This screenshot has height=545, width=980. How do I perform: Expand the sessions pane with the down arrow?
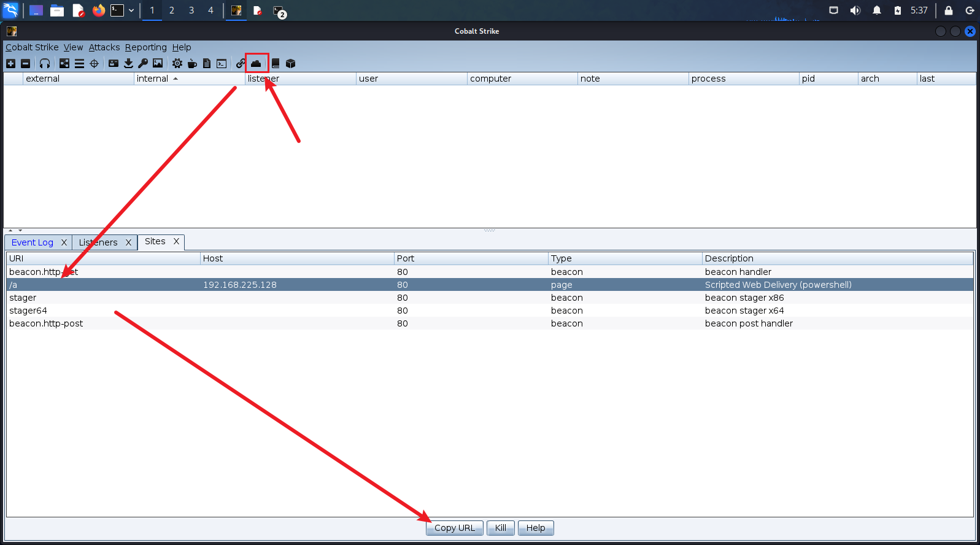(20, 231)
